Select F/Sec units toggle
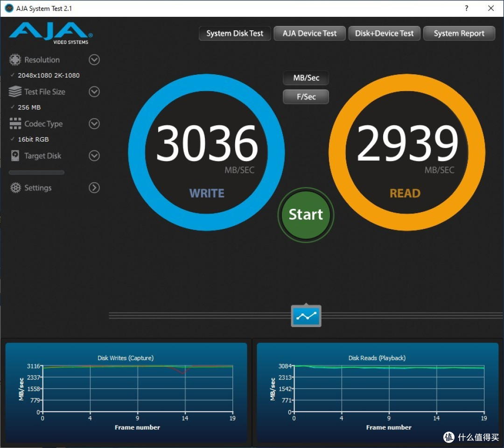 click(306, 97)
